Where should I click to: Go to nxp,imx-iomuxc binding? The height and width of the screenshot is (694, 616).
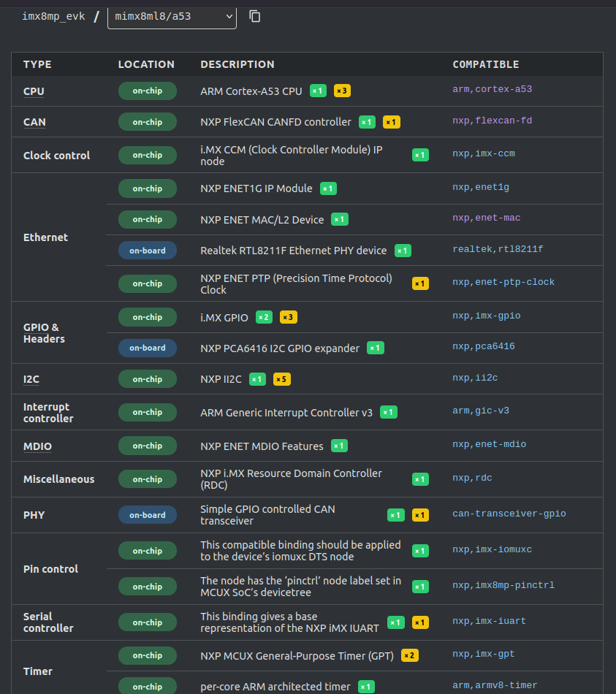click(x=492, y=549)
